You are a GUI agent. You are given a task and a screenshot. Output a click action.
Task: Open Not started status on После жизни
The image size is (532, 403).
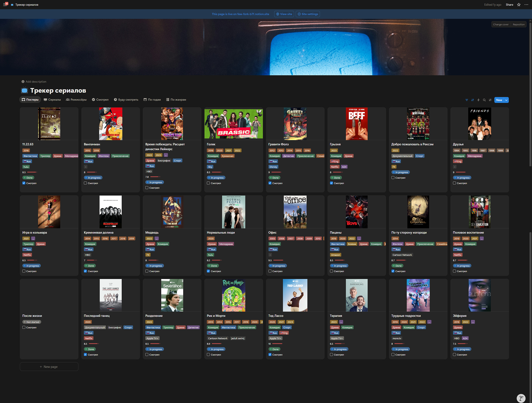[x=32, y=322]
